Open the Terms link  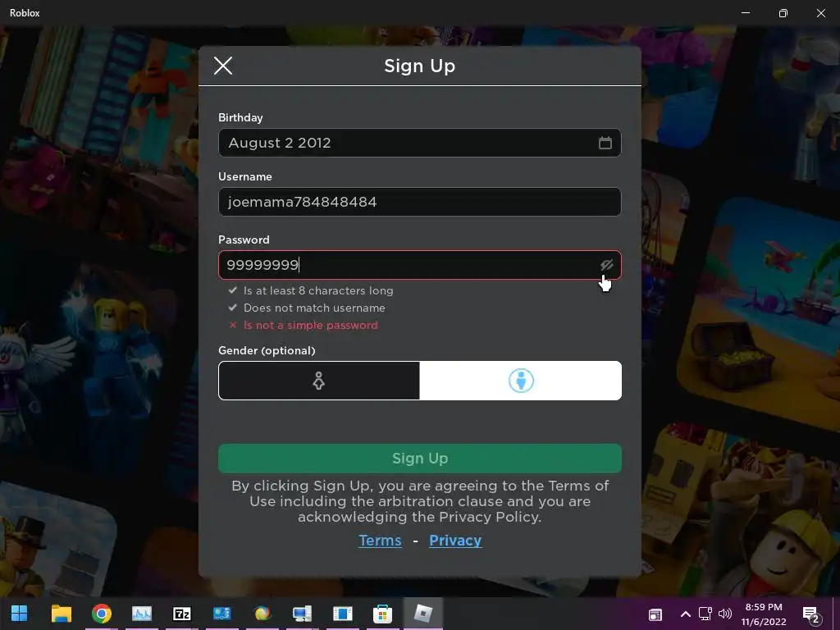point(380,541)
